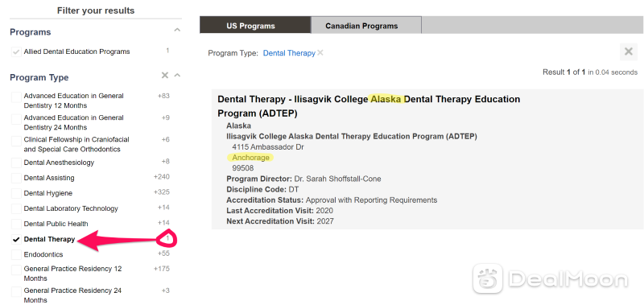Check Advanced Education in General Dentistry 12 Months
Image resolution: width=644 pixels, height=305 pixels.
click(x=16, y=97)
